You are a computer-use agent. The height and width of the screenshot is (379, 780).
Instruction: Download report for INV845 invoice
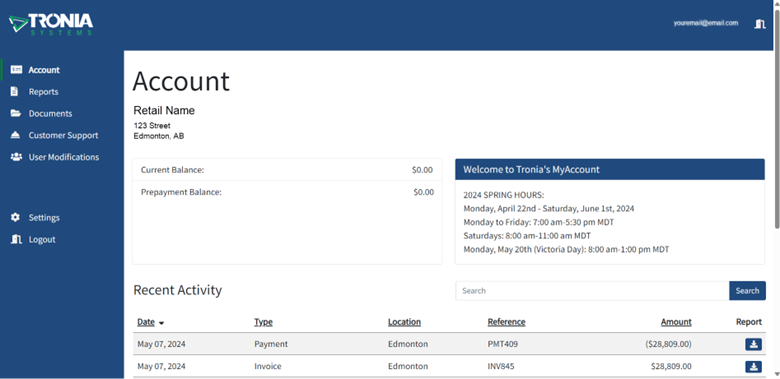pos(753,367)
